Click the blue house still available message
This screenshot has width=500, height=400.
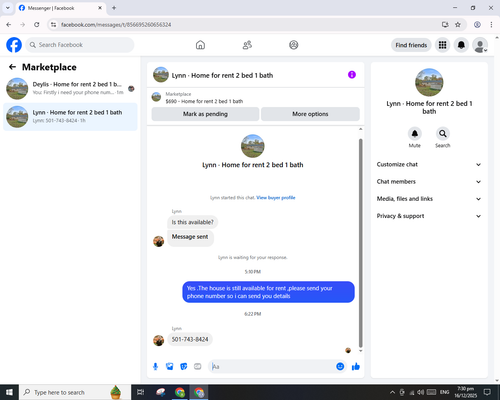coord(268,292)
